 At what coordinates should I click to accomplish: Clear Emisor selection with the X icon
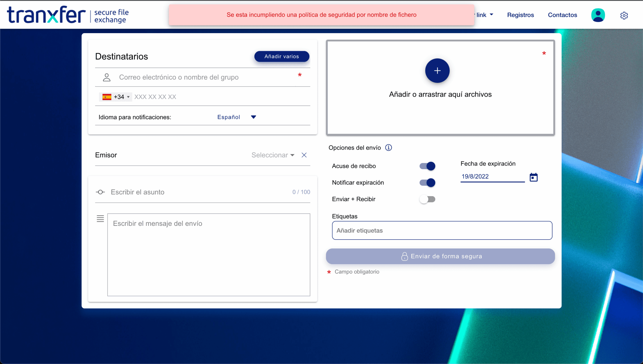click(x=304, y=155)
